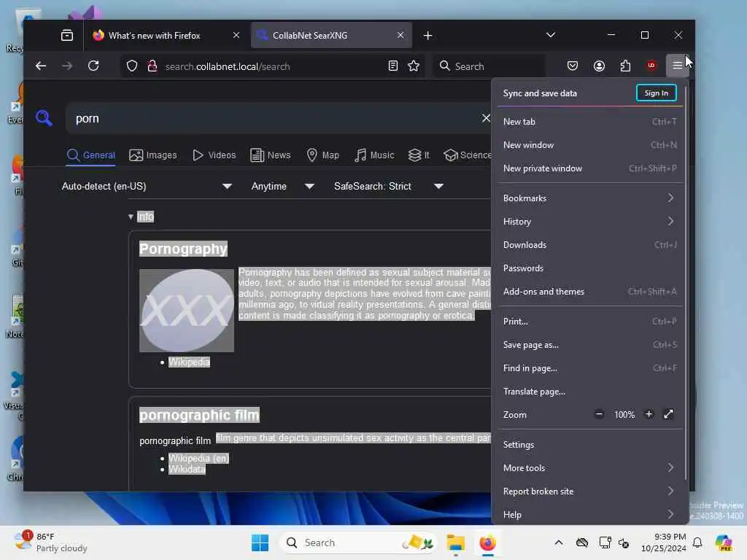Click Firefox icon in taskbar
This screenshot has height=560, width=747.
point(487,542)
